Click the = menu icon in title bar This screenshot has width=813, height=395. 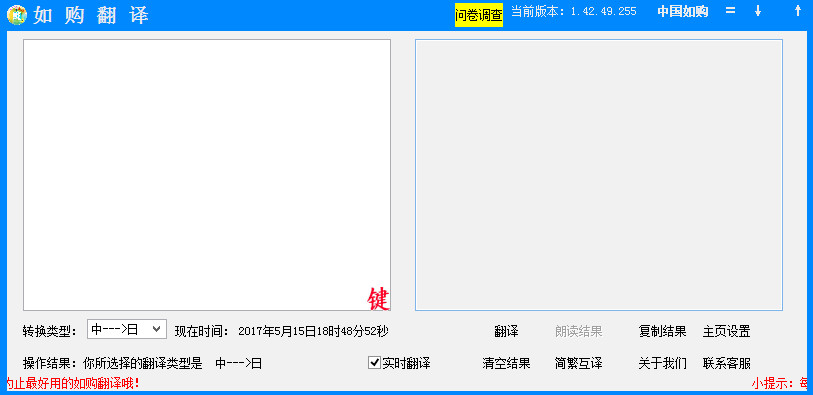[730, 11]
